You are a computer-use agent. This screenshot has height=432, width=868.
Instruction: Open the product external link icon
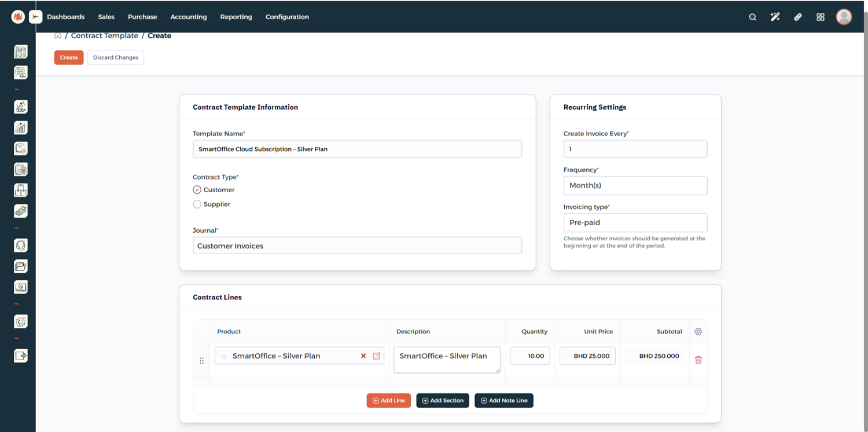tap(376, 356)
